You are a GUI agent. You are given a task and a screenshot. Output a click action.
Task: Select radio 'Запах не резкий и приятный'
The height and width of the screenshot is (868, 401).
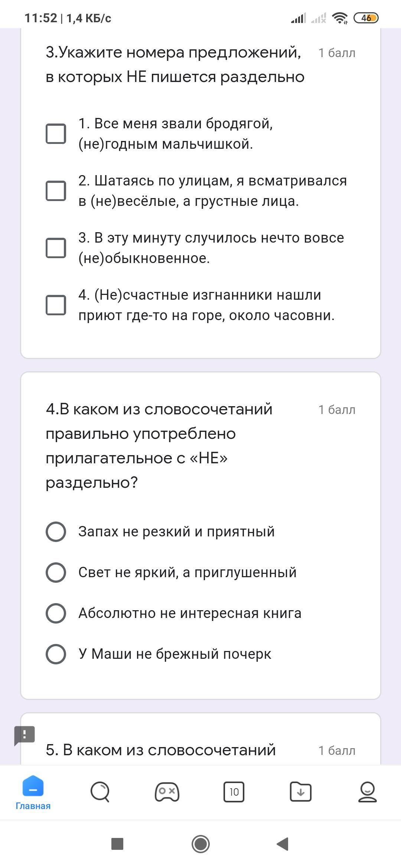(56, 532)
